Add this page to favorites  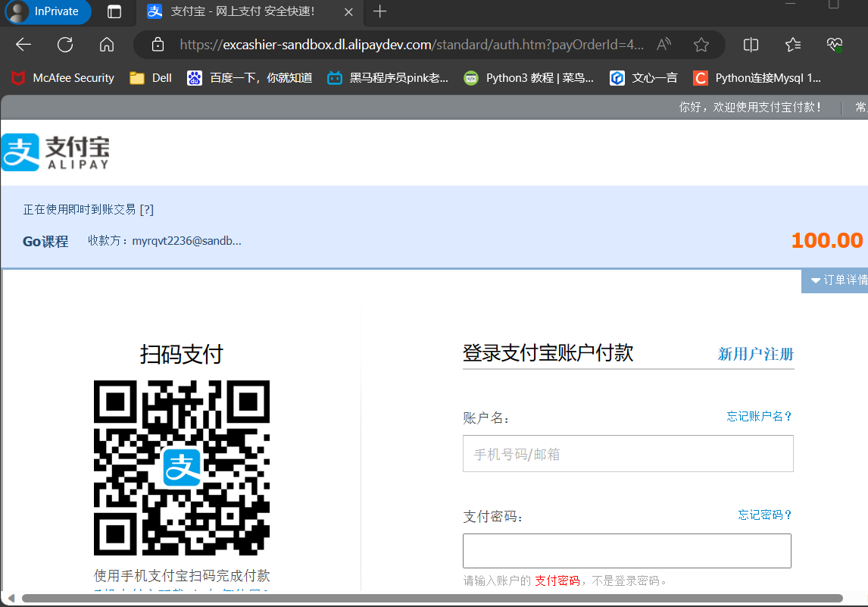pyautogui.click(x=701, y=44)
